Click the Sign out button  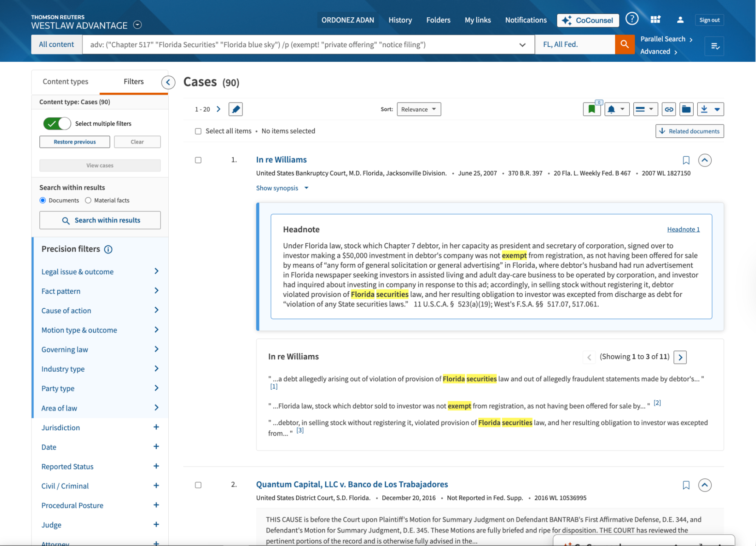(x=709, y=20)
